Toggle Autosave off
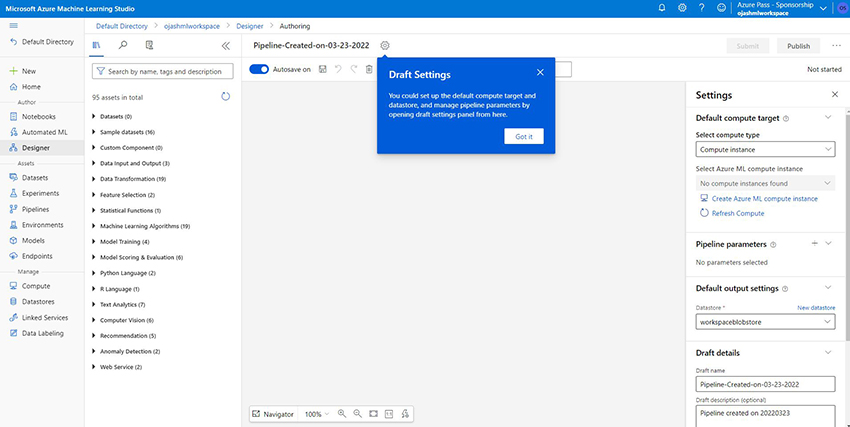850x427 pixels. pyautogui.click(x=259, y=70)
